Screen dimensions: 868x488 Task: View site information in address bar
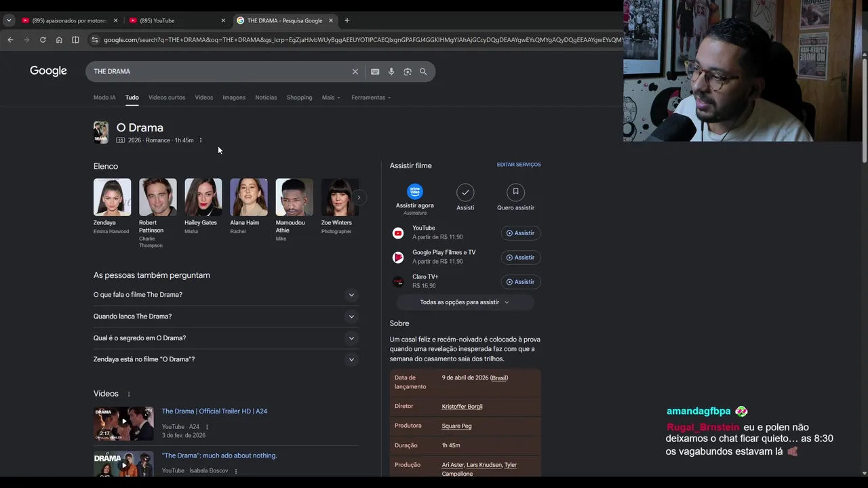95,40
